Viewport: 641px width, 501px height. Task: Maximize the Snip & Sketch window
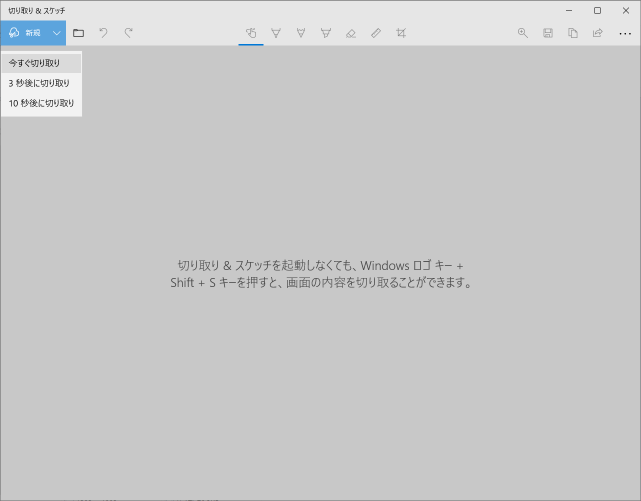coord(597,11)
